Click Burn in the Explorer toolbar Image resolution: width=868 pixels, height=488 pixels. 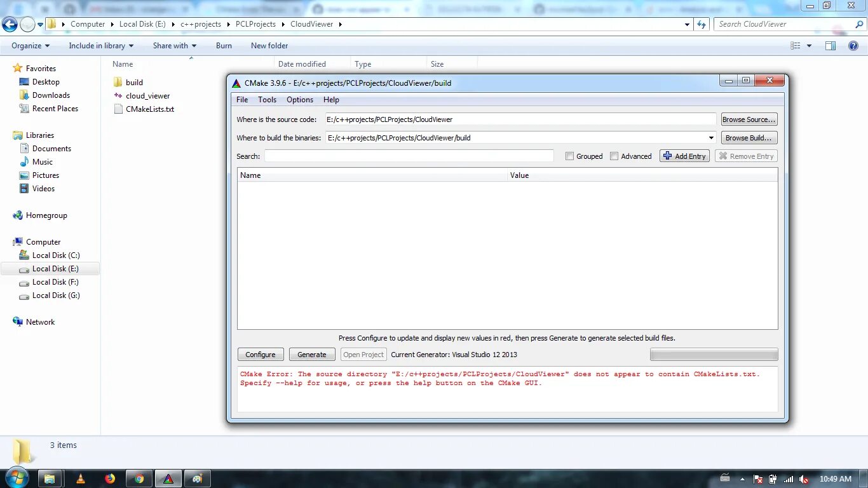[224, 46]
